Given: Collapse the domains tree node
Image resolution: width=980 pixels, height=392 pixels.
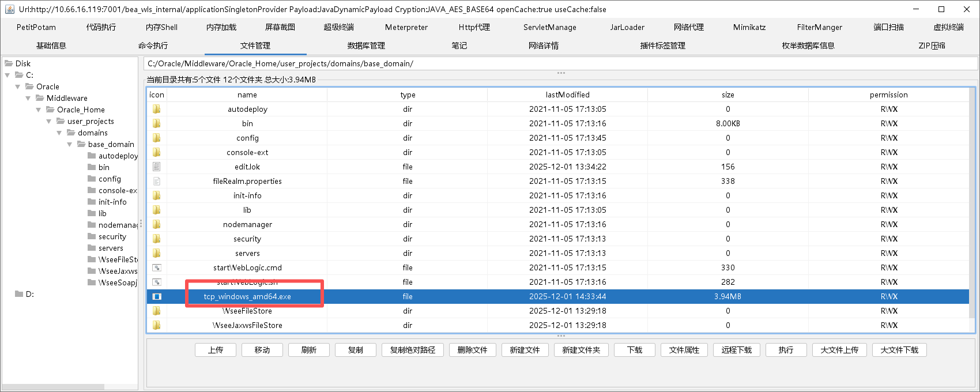Looking at the screenshot, I should pyautogui.click(x=59, y=133).
